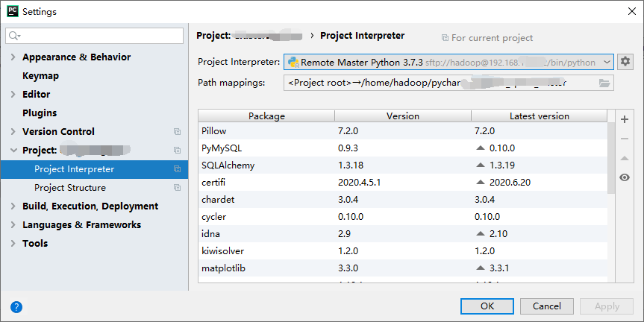The height and width of the screenshot is (322, 644).
Task: Select Plugins in settings tree
Action: (x=40, y=113)
